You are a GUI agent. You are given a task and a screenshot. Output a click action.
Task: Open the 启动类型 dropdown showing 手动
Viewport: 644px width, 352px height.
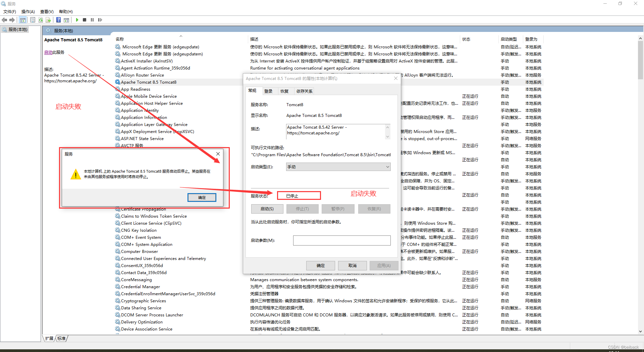pyautogui.click(x=338, y=167)
